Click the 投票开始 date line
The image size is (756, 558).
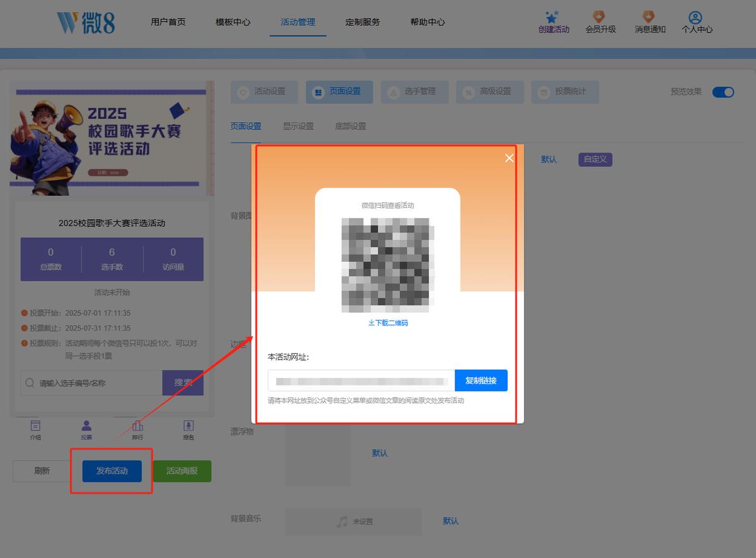(76, 313)
